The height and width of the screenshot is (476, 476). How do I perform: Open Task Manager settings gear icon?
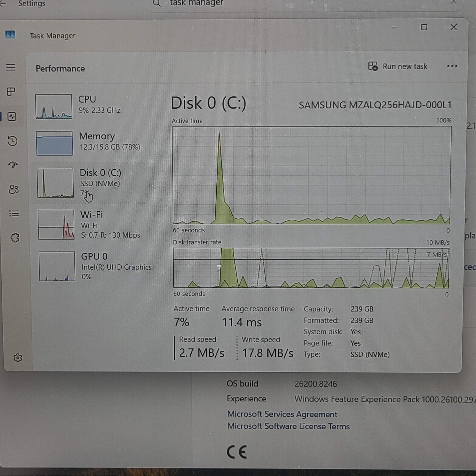coord(18,358)
